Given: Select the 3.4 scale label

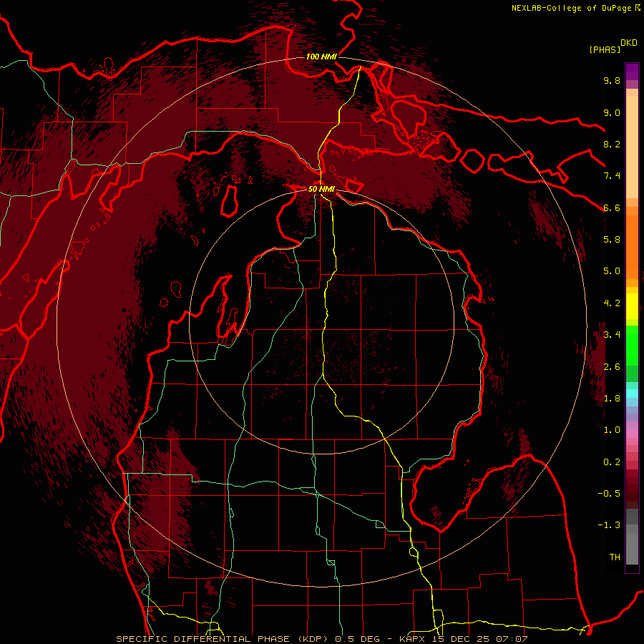Looking at the screenshot, I should click(612, 335).
